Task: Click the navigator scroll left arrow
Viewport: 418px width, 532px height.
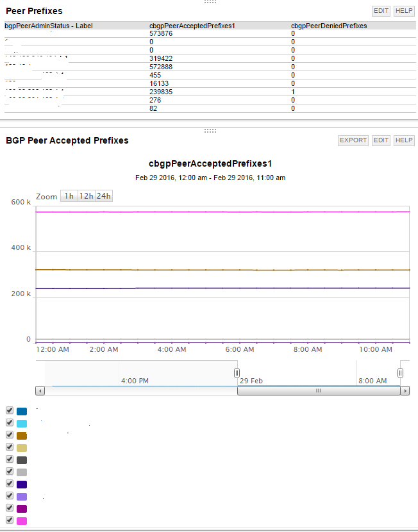Action: click(x=40, y=391)
